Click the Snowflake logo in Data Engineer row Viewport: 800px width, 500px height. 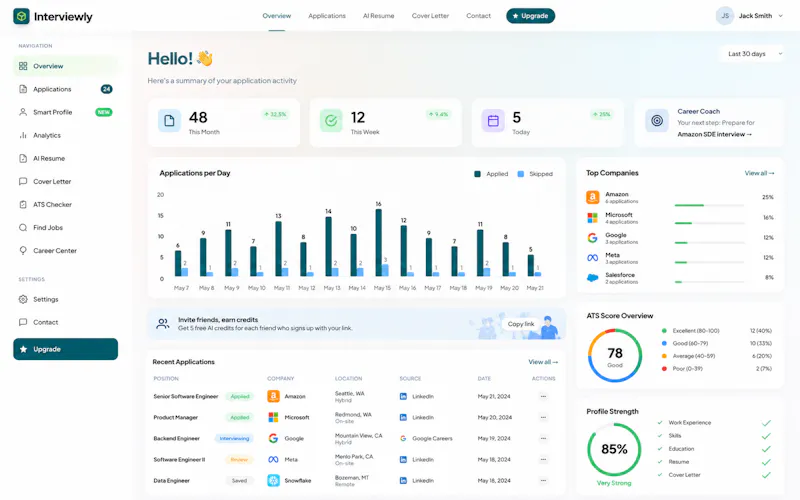coord(273,481)
